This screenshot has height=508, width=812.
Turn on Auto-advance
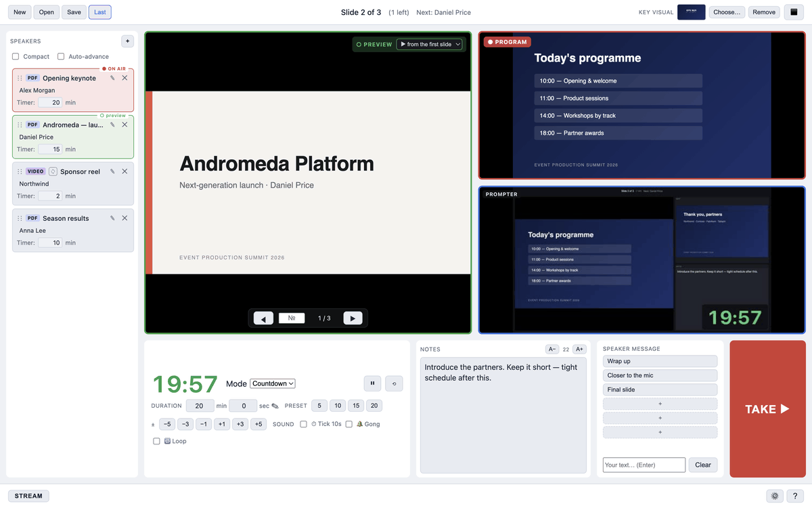61,57
